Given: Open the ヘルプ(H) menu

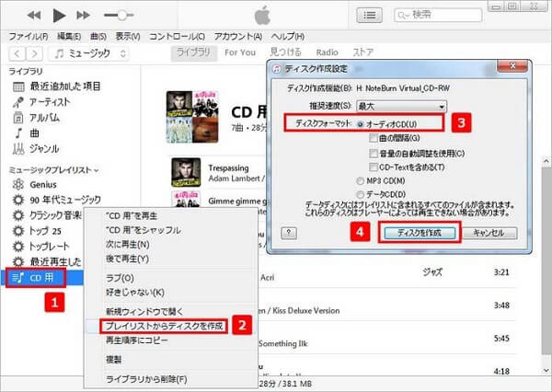Looking at the screenshot, I should pos(288,36).
